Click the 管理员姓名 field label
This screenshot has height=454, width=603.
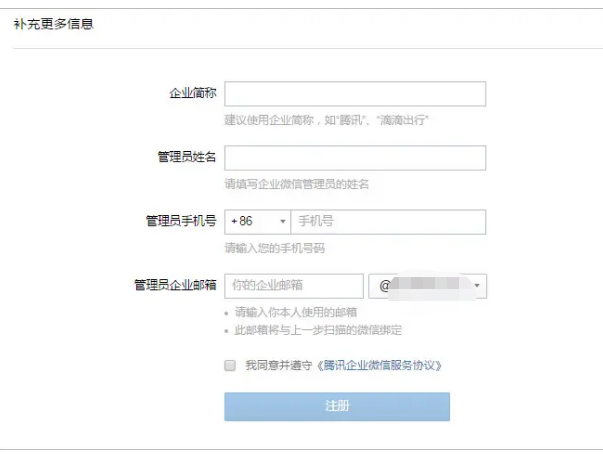coord(186,158)
